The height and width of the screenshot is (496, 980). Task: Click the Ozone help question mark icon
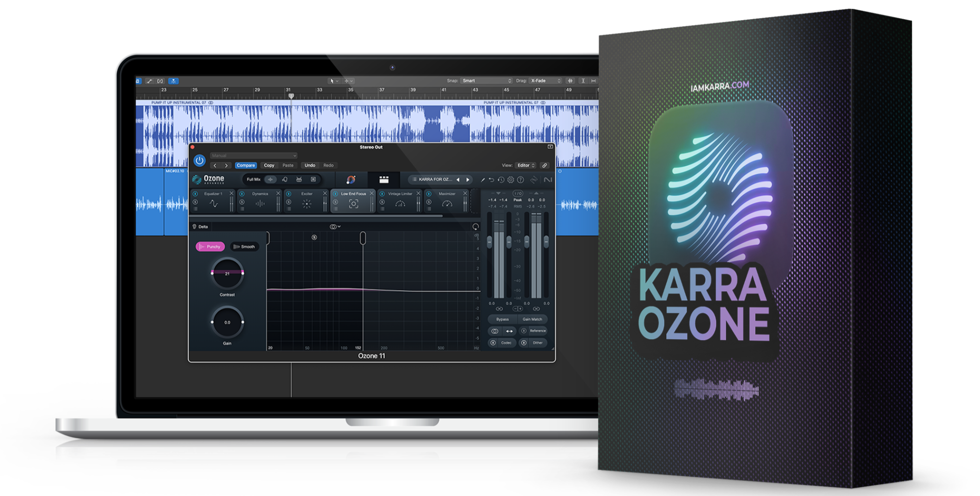[x=520, y=180]
